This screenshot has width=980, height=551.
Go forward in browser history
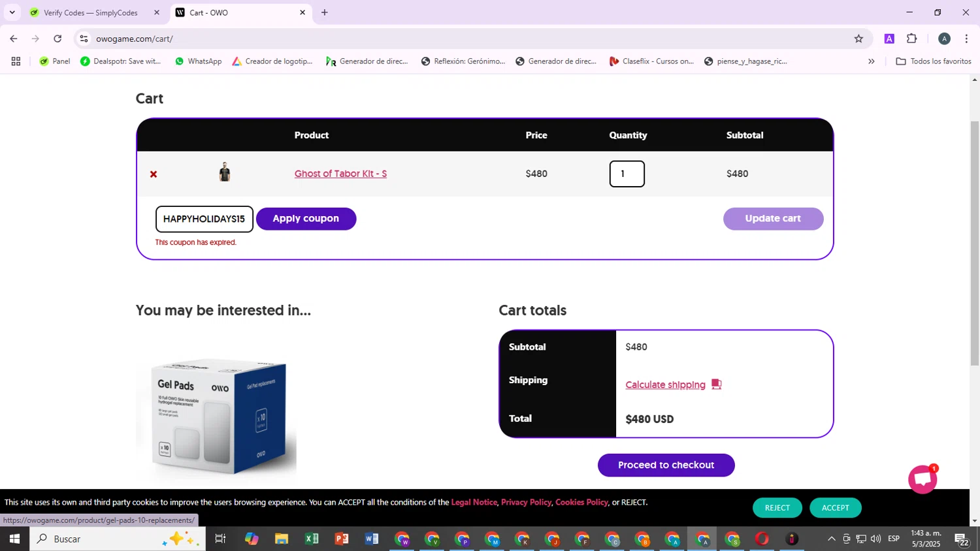(x=35, y=39)
